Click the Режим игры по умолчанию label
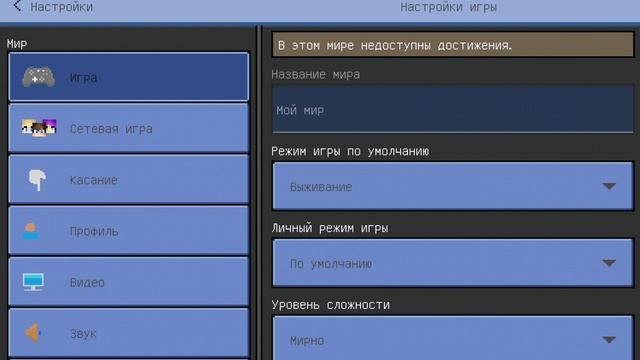The image size is (640, 360). click(350, 151)
